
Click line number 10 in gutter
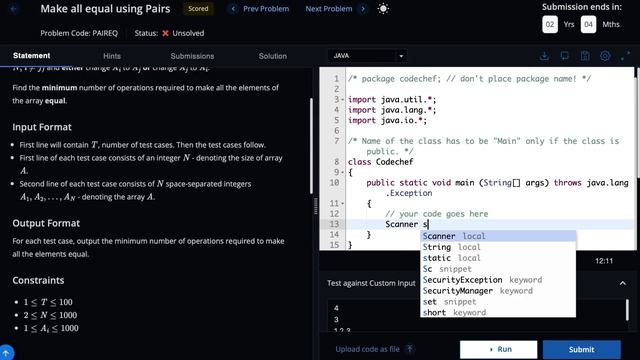pyautogui.click(x=334, y=182)
